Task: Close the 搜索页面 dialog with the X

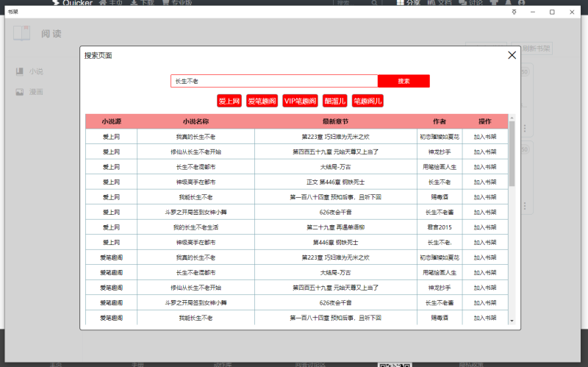Action: pyautogui.click(x=512, y=55)
